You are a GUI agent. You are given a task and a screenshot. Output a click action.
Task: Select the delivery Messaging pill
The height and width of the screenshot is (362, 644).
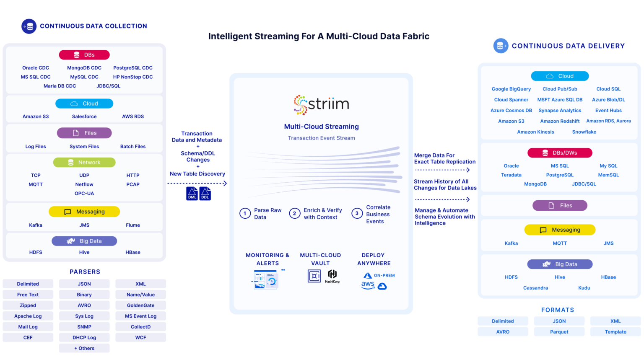pos(560,230)
